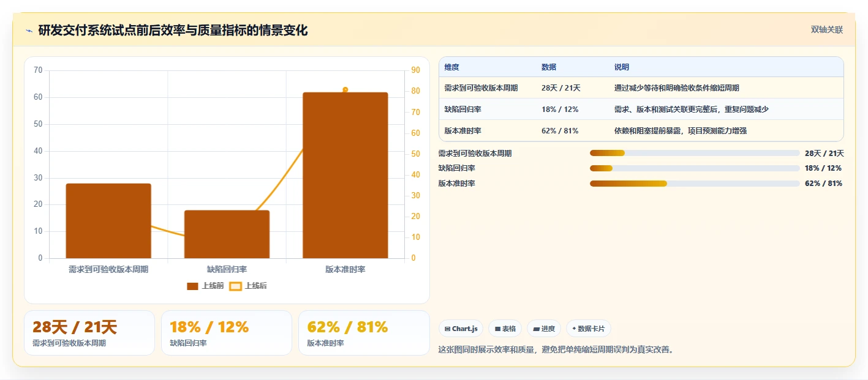
Task: Click the bar for 需求到可验收版本周期
Action: pos(108,221)
